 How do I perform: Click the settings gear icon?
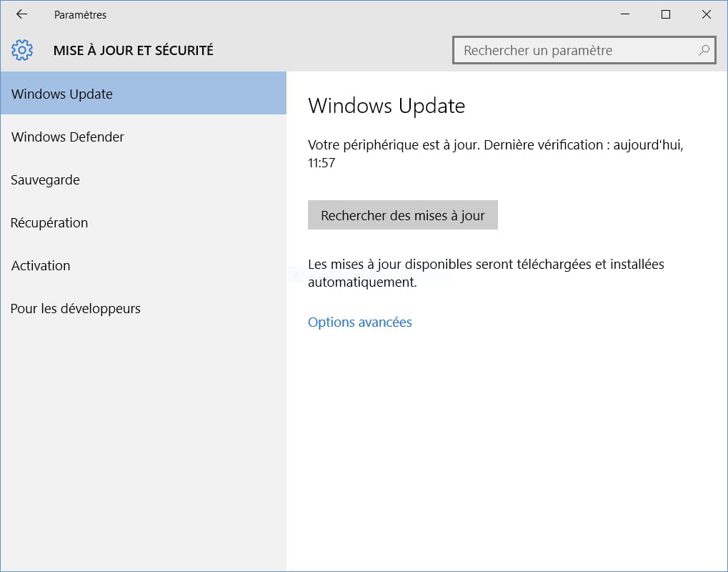[22, 50]
